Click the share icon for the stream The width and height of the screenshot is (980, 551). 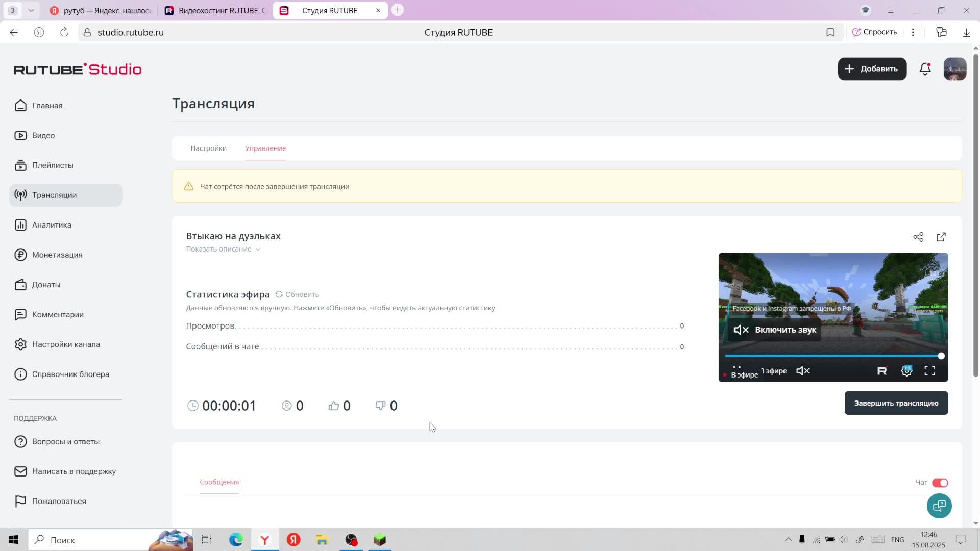[x=918, y=237]
